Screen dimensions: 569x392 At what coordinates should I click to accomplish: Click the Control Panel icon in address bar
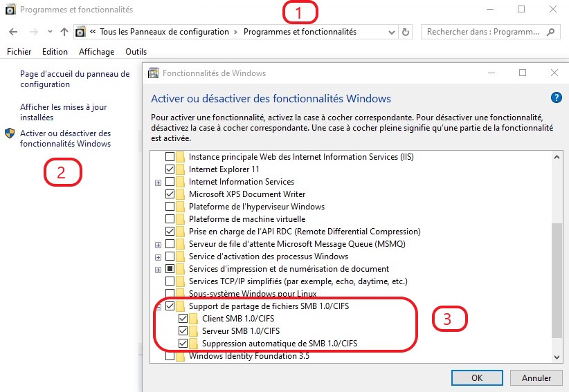(x=80, y=32)
